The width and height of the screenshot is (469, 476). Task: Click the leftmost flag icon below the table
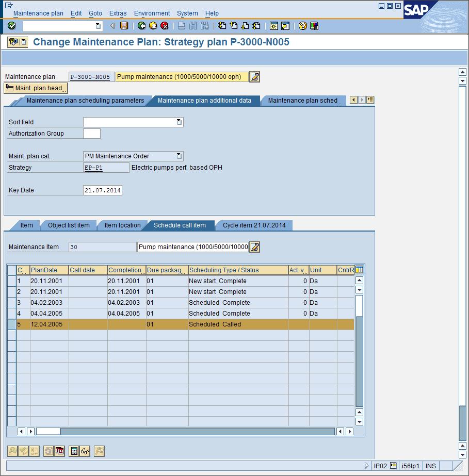click(12, 451)
